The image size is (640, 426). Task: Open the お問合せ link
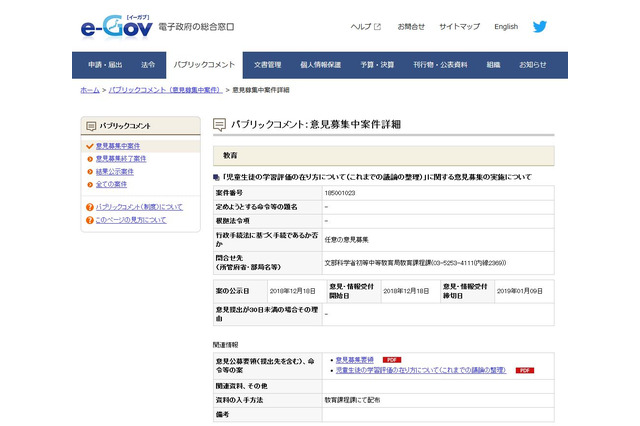(411, 27)
